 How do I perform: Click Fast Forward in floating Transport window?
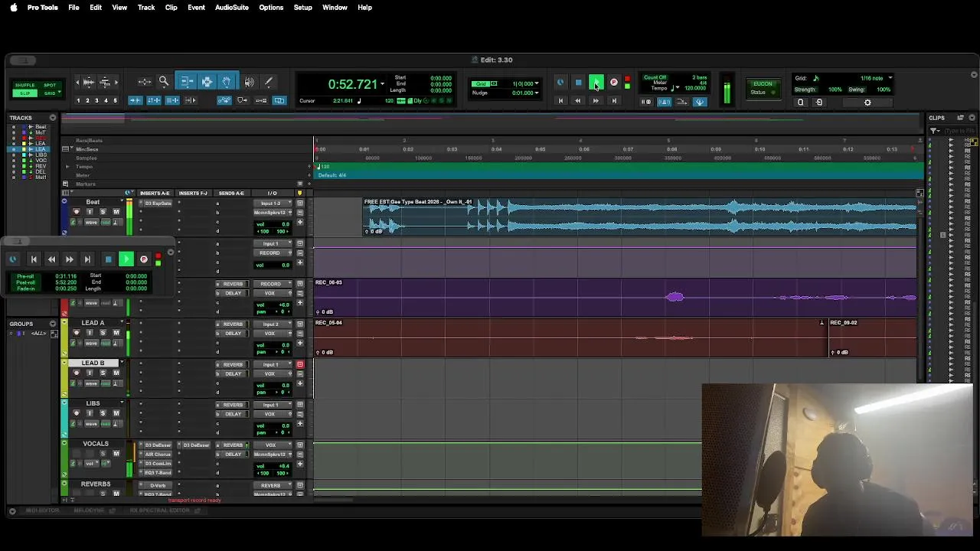[69, 259]
